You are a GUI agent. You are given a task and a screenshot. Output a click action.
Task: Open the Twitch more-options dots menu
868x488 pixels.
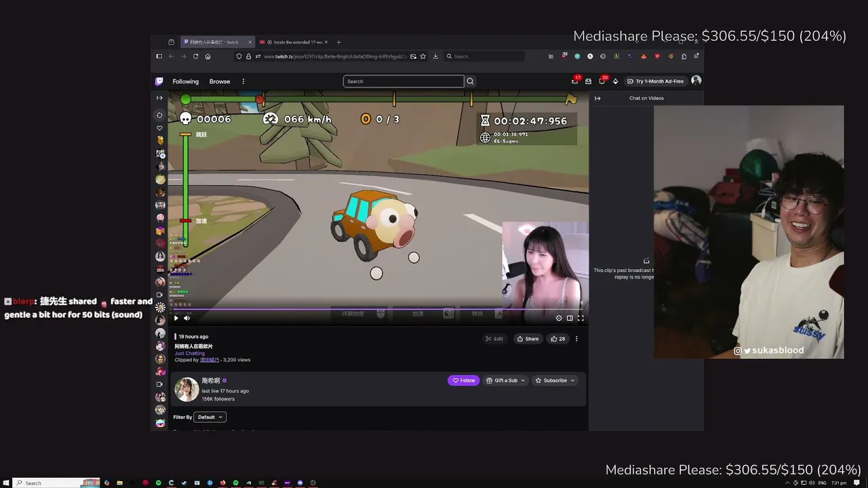tap(243, 81)
